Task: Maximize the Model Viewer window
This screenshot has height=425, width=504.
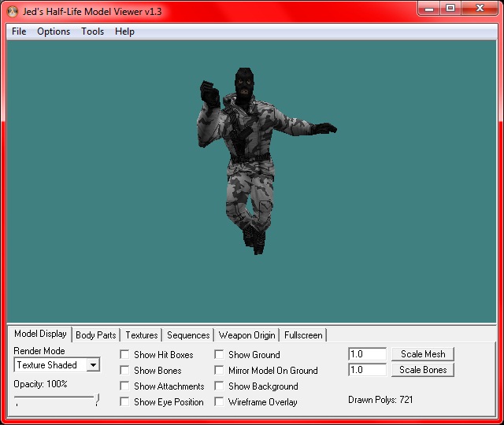Action: tap(450, 8)
